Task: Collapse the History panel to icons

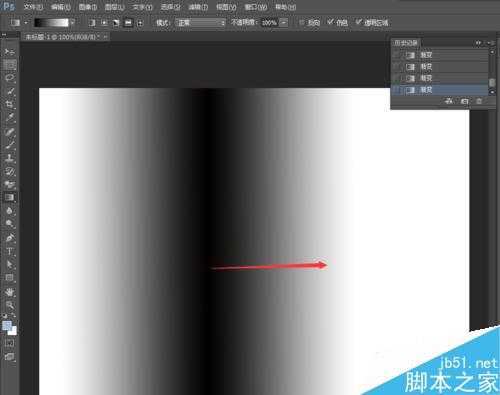Action: [x=478, y=43]
